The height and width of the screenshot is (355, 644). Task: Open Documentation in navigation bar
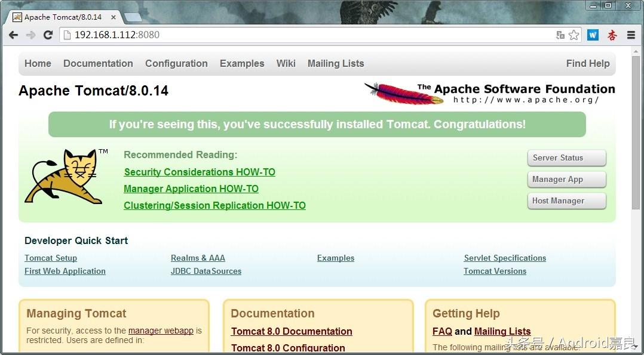[x=98, y=63]
